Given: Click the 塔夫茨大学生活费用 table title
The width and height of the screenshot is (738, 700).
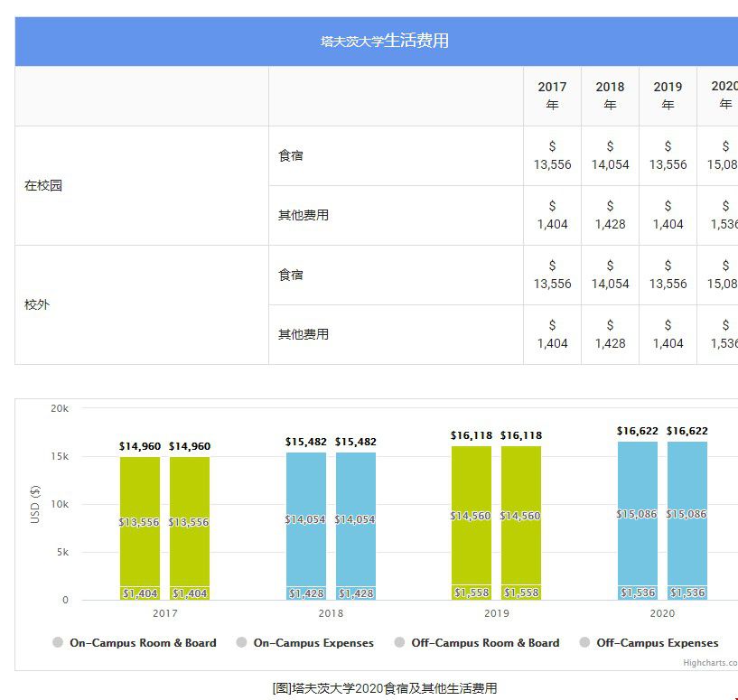Looking at the screenshot, I should pos(385,41).
